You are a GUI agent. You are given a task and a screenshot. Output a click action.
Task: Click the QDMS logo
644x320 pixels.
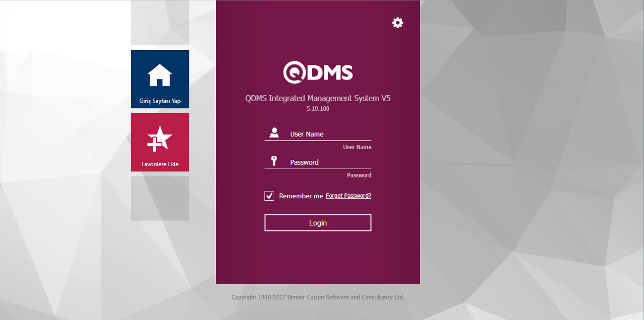coord(318,72)
